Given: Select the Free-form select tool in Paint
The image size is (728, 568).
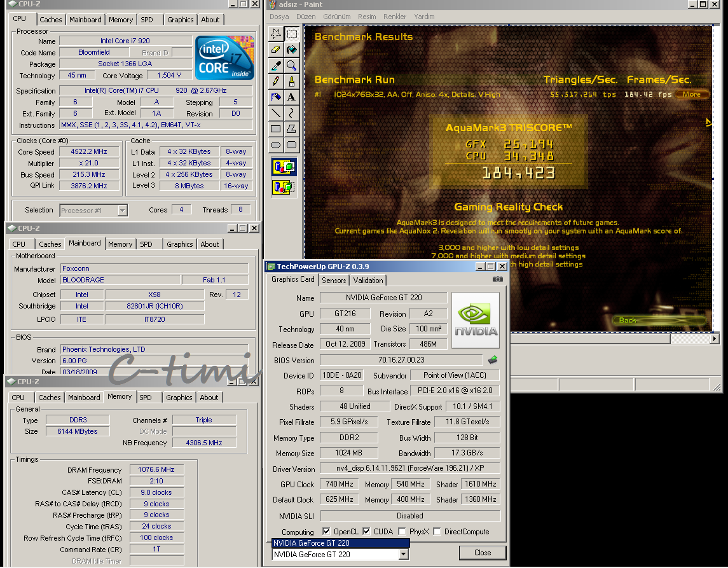Looking at the screenshot, I should pyautogui.click(x=276, y=34).
